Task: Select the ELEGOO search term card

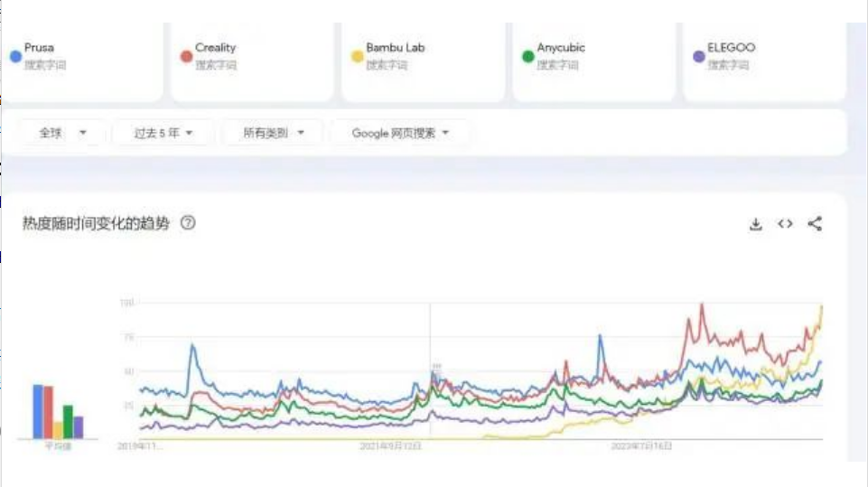Action: click(x=764, y=62)
